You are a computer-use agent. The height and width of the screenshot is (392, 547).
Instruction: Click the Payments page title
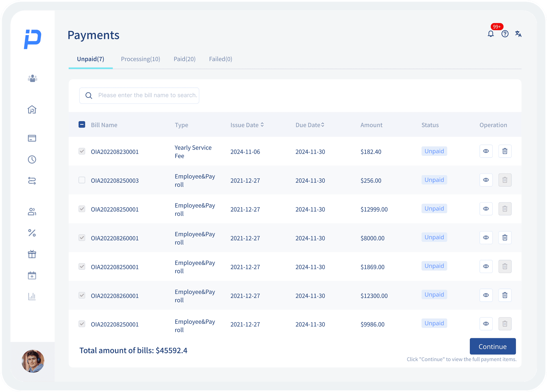click(93, 35)
